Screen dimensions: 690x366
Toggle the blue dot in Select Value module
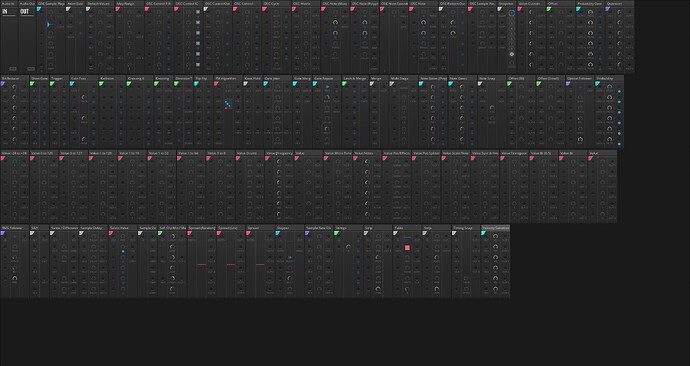point(123,252)
